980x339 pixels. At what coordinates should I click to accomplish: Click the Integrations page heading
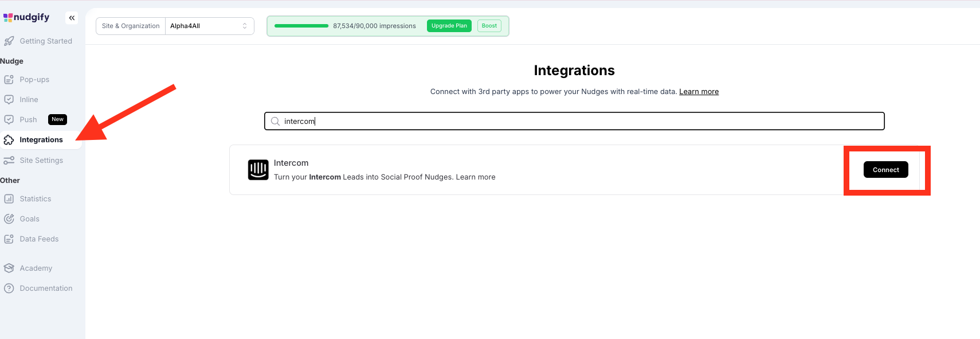pyautogui.click(x=574, y=71)
